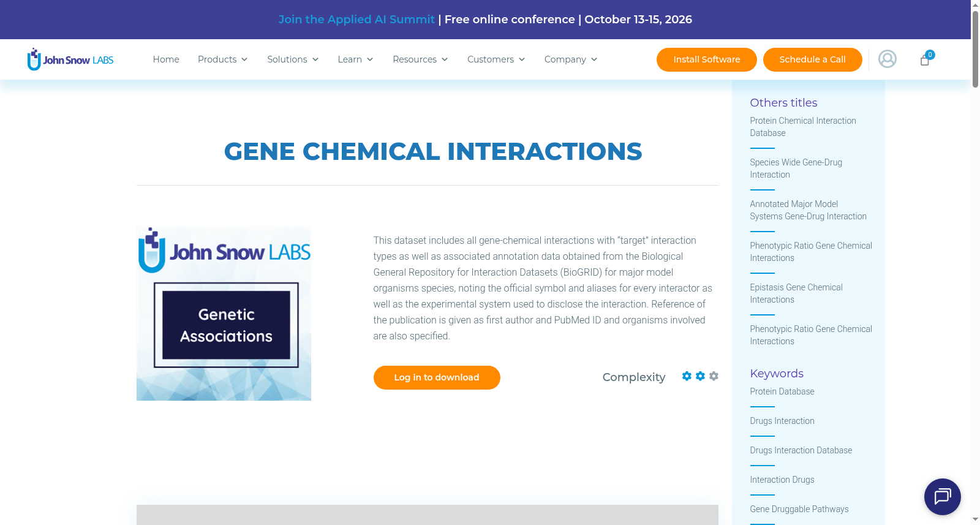
Task: Open the user account profile icon
Action: click(x=888, y=59)
